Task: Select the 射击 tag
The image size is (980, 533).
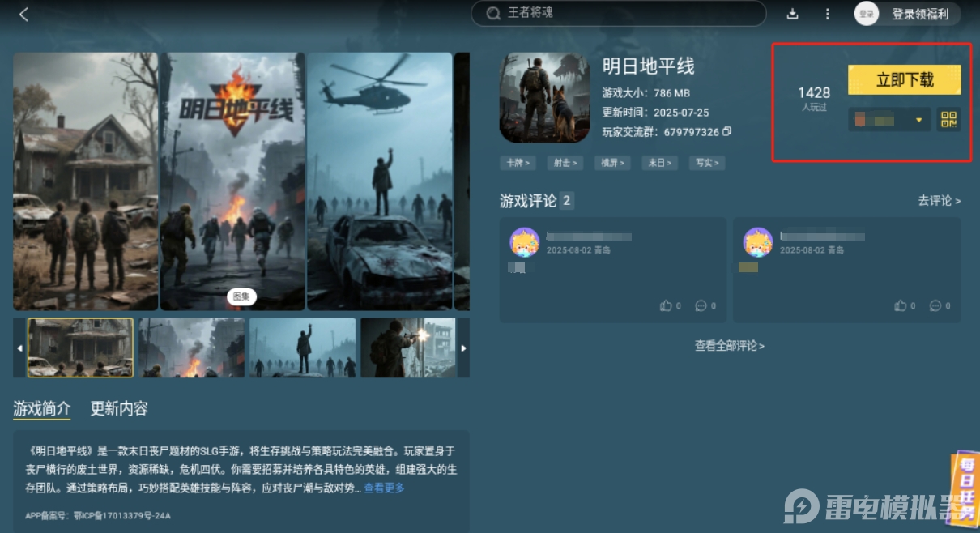Action: pyautogui.click(x=565, y=163)
